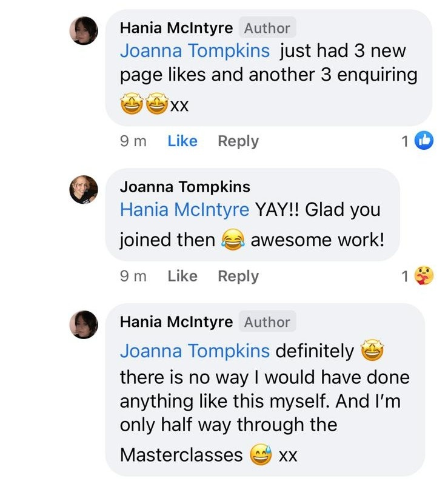Click Hania McIntyre name on last comment
The width and height of the screenshot is (448, 481).
(176, 322)
